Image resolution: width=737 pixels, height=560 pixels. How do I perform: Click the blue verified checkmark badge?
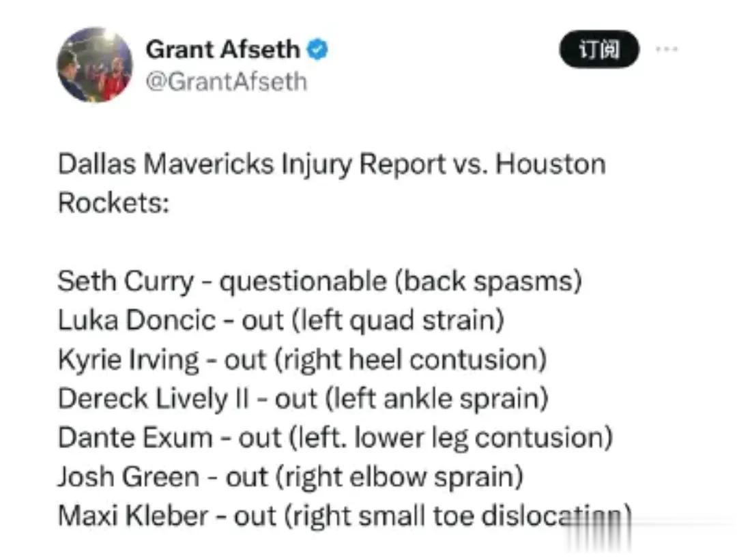[317, 49]
